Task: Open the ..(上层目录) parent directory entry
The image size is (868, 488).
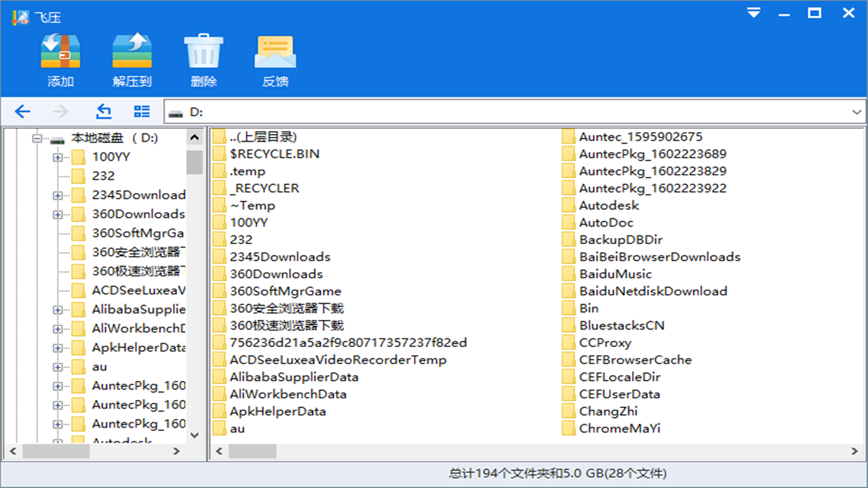Action: (264, 136)
